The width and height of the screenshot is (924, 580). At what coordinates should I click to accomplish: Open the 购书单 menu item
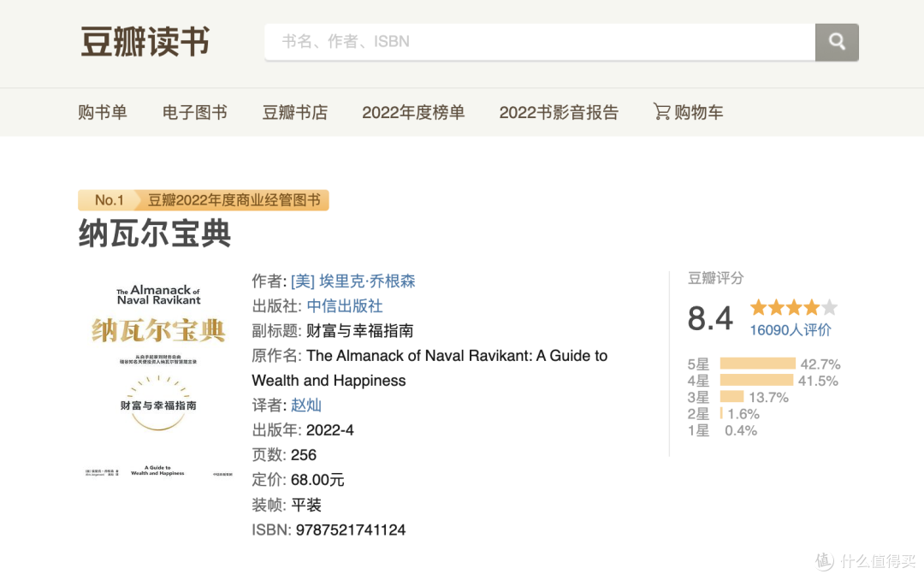click(103, 112)
